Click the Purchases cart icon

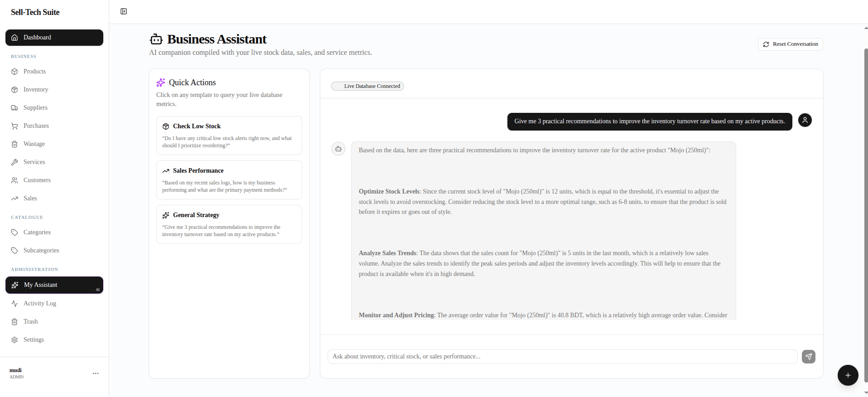click(x=14, y=126)
